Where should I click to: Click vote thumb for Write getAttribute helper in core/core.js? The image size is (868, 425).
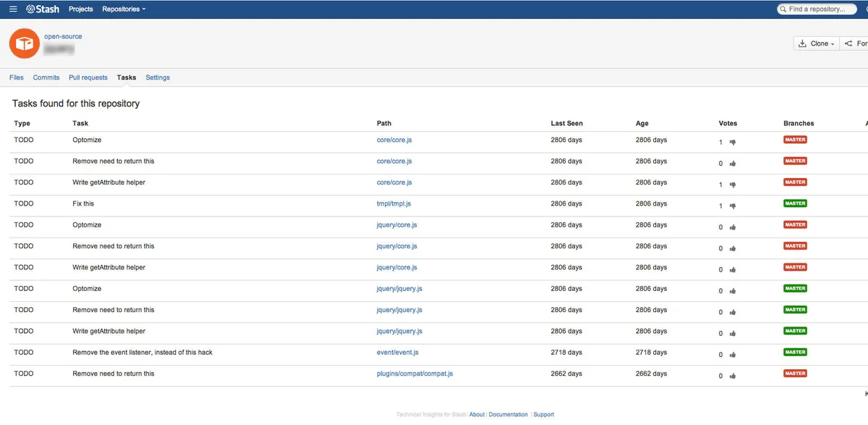733,185
